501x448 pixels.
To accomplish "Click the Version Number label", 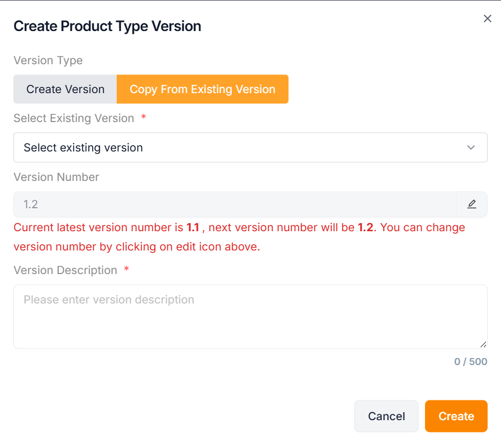I will point(56,177).
